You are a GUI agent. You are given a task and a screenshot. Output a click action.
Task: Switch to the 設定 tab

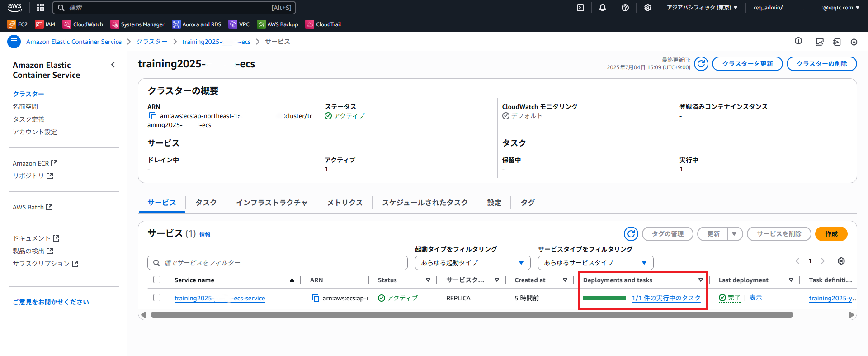(494, 203)
